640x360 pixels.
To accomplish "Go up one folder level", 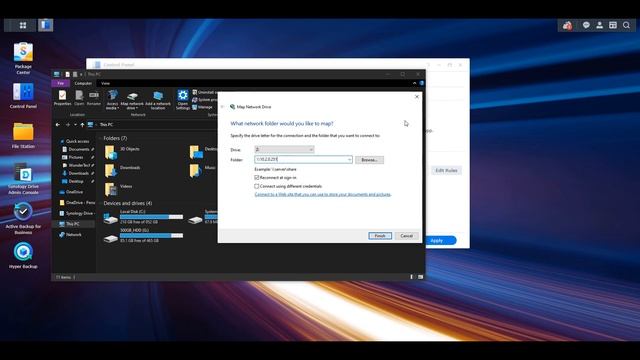I will click(82, 124).
